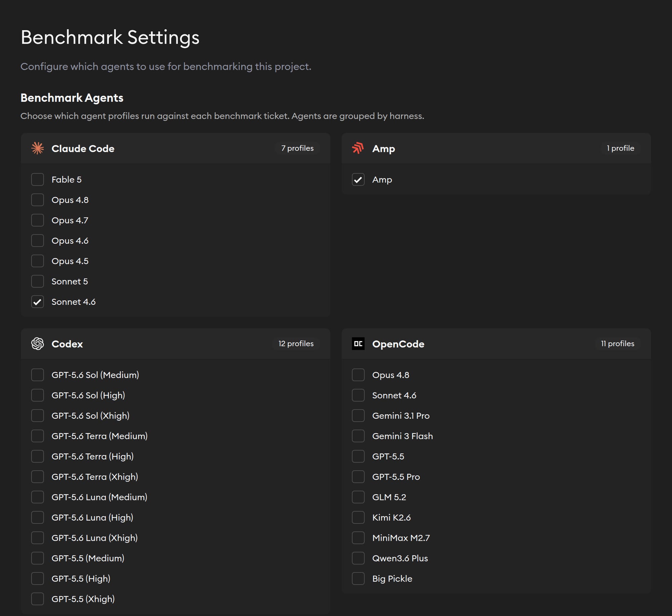Click the Amp harness logo icon

358,148
